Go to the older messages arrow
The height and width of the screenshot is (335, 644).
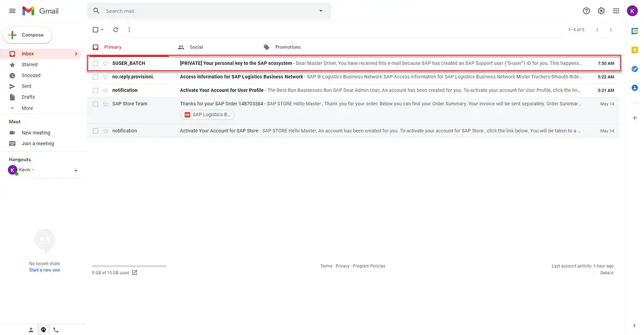(x=611, y=30)
